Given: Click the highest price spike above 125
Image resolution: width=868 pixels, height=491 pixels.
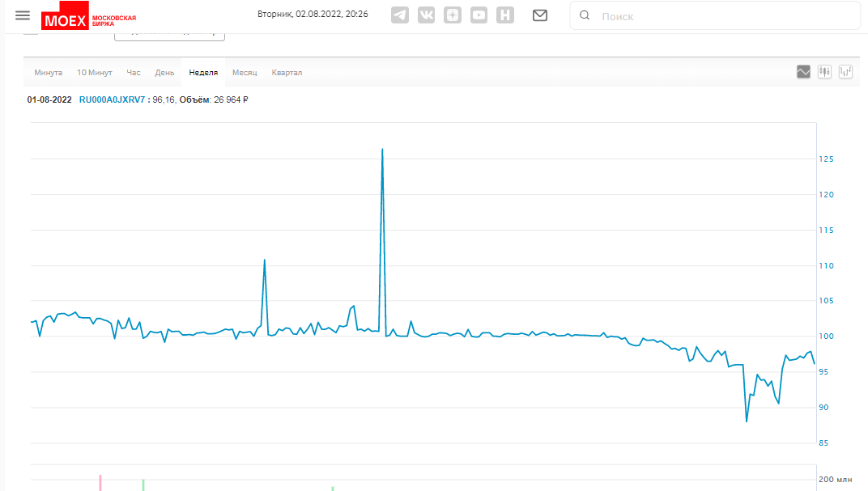Looking at the screenshot, I should (382, 150).
